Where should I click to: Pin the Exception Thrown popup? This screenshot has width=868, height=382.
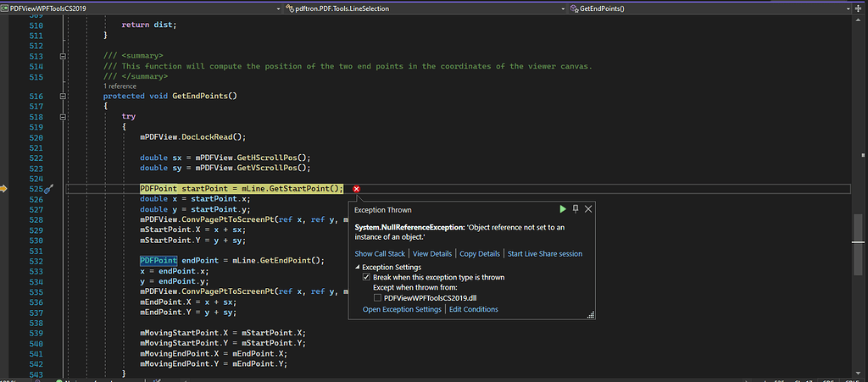coord(576,209)
